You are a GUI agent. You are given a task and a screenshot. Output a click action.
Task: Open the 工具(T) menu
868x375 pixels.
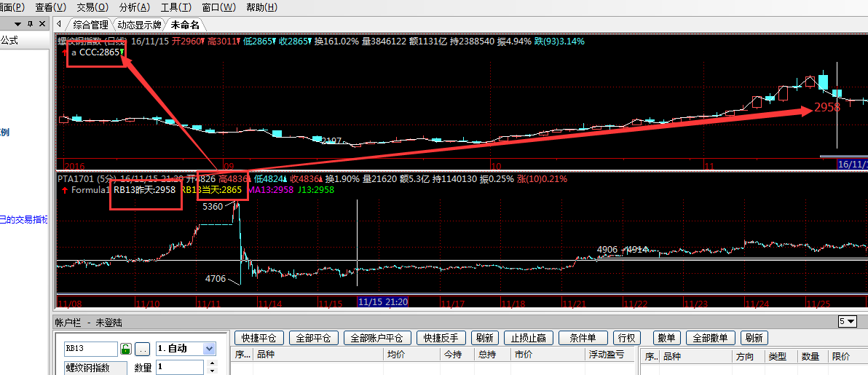(x=176, y=7)
